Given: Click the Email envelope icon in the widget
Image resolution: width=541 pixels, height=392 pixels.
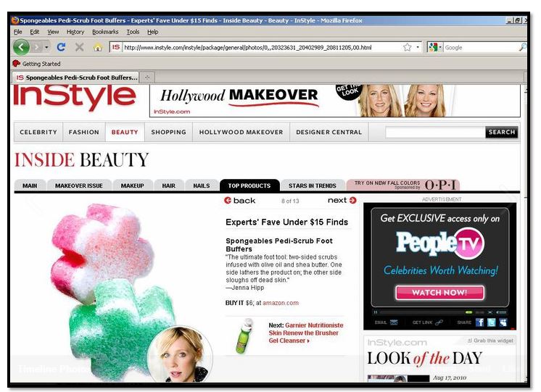Looking at the screenshot, I should click(394, 322).
